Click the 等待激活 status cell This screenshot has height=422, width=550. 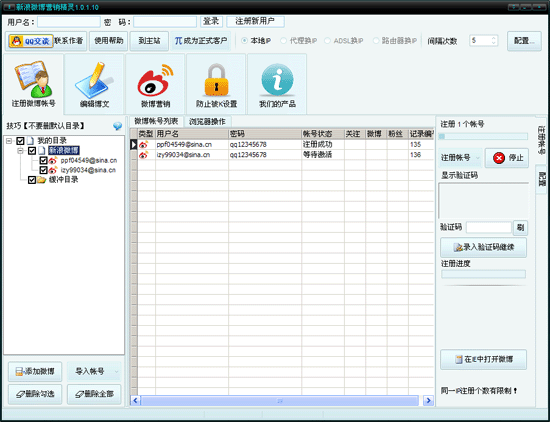click(x=322, y=155)
